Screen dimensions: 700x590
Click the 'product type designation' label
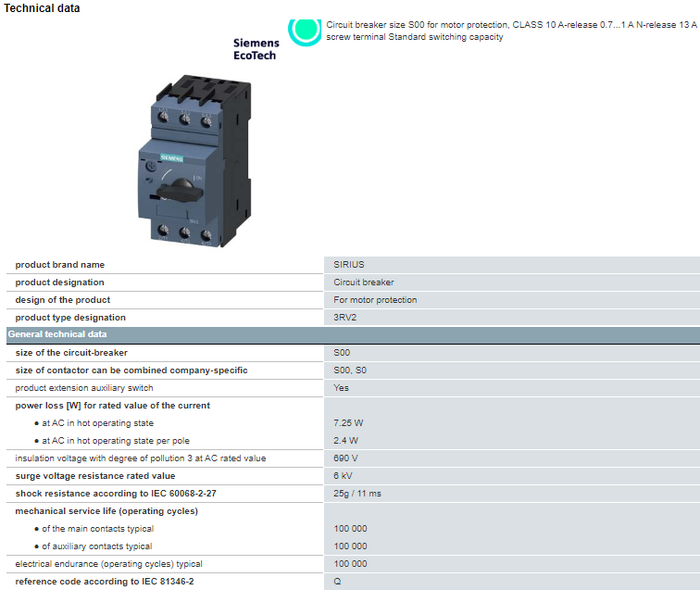[x=70, y=318]
